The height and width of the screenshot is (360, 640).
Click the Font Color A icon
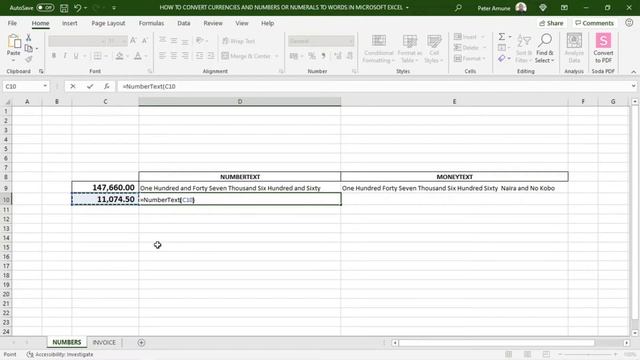[x=138, y=56]
